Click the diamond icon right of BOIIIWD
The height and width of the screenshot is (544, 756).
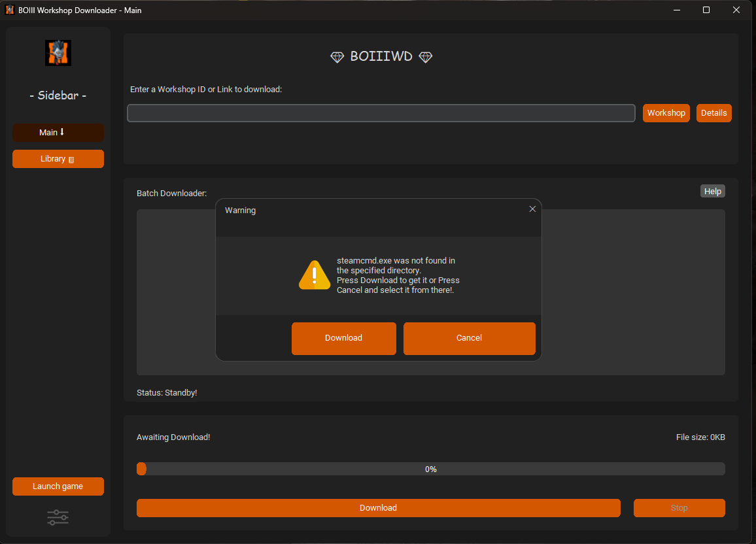point(425,57)
